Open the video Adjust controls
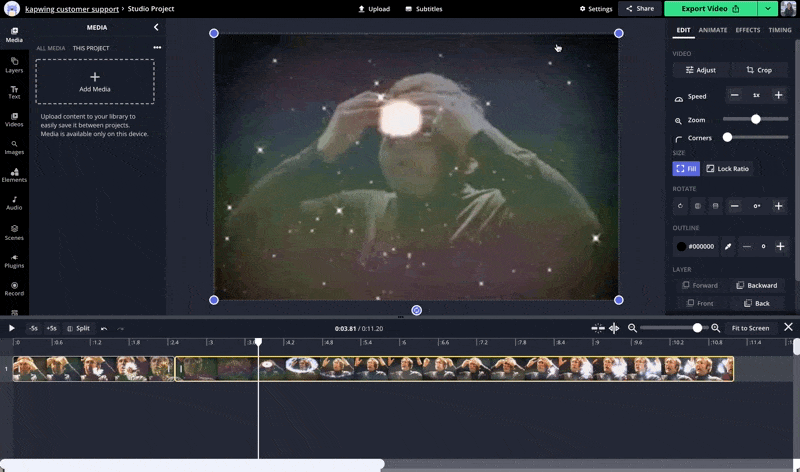 [x=701, y=70]
